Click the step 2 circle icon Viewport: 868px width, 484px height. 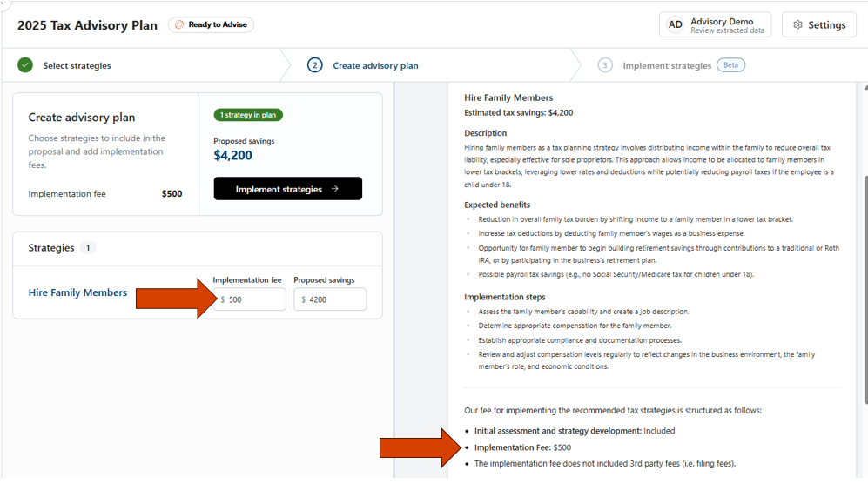[315, 65]
